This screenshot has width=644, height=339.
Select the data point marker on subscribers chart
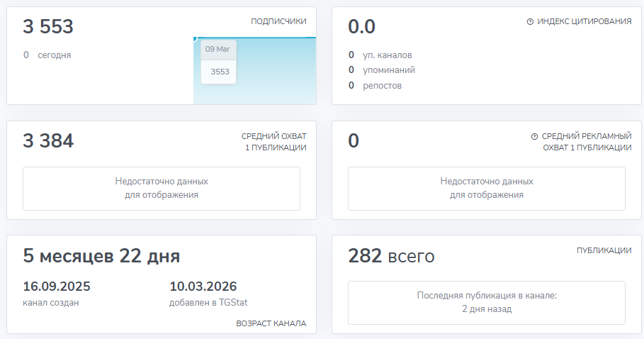pos(195,38)
